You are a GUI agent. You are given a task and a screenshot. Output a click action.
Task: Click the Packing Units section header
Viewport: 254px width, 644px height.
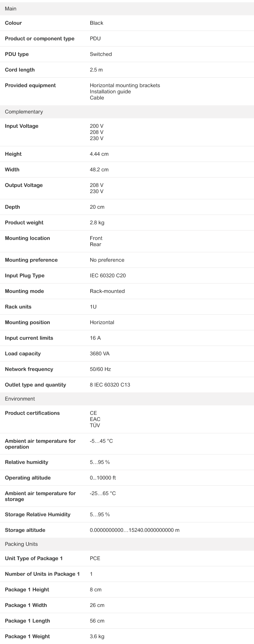(127, 544)
